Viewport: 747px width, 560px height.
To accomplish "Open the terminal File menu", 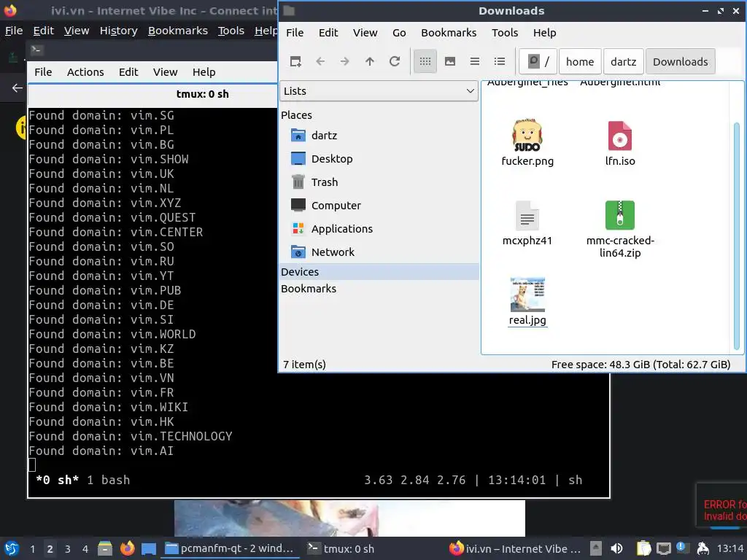I will (x=43, y=72).
